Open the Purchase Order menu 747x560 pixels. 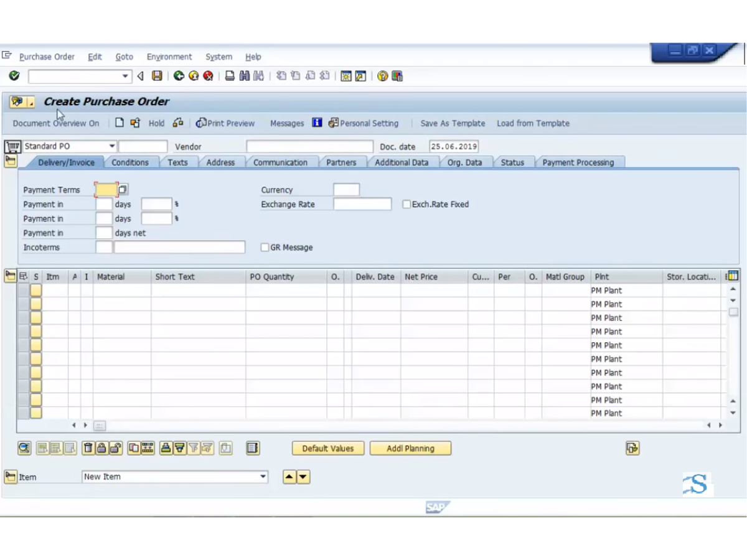(x=47, y=57)
